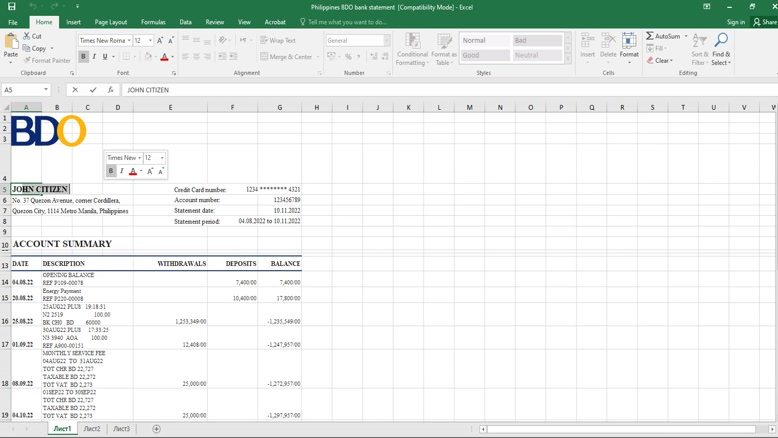The image size is (778, 438).
Task: Toggle Bold in the ribbon Font group
Action: tap(83, 57)
